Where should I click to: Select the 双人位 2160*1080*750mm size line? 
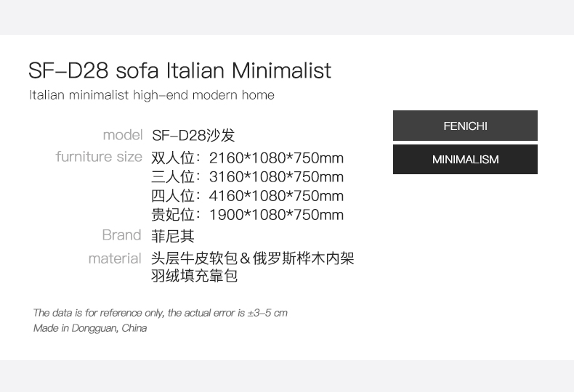pos(247,158)
